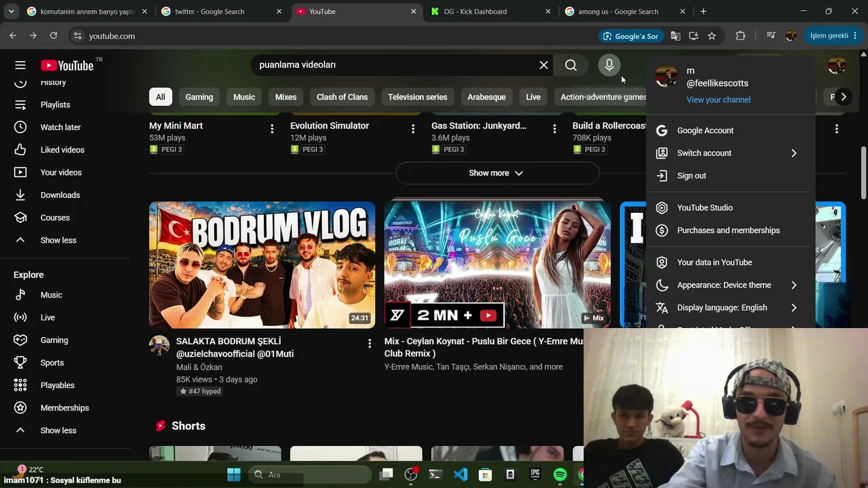The image size is (868, 488).
Task: Open options for SALAKTA BODRUM video
Action: 370,344
